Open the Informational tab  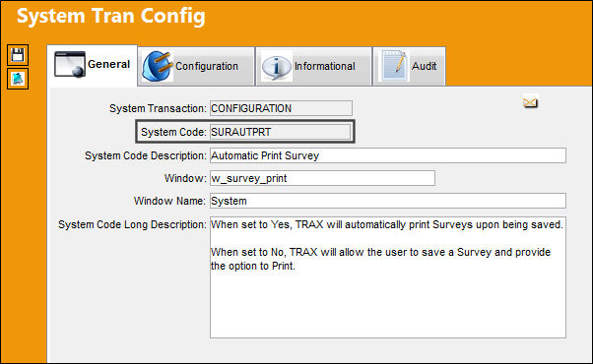tap(314, 67)
